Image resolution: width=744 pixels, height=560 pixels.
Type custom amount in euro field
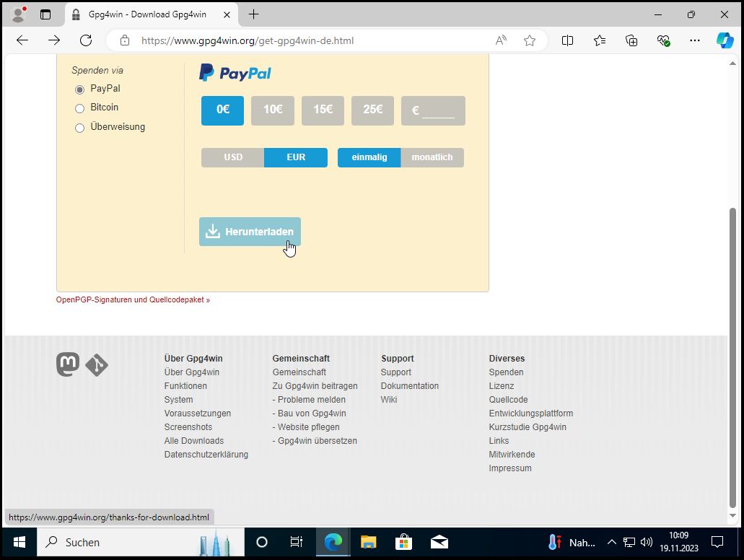[437, 111]
